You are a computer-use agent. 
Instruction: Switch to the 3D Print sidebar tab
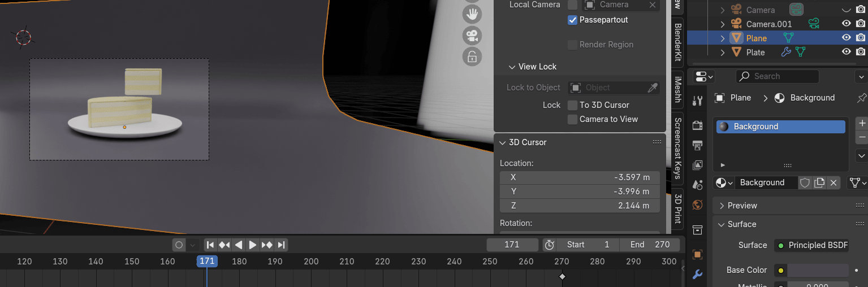(x=678, y=208)
